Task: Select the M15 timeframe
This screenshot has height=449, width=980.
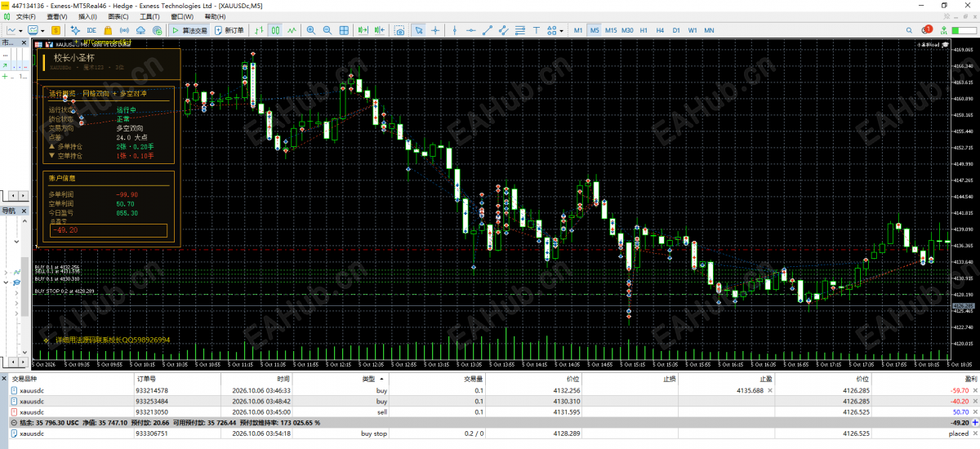Action: click(611, 30)
